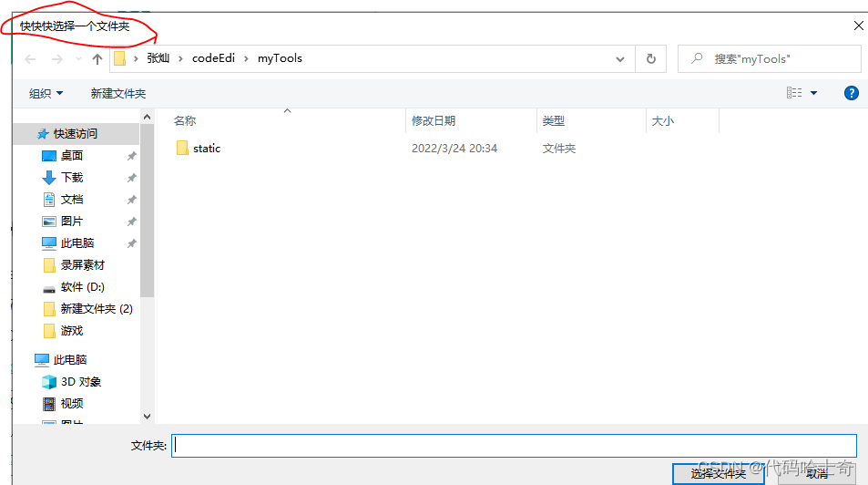Open 桌面 in quick access
The image size is (868, 485).
point(72,156)
